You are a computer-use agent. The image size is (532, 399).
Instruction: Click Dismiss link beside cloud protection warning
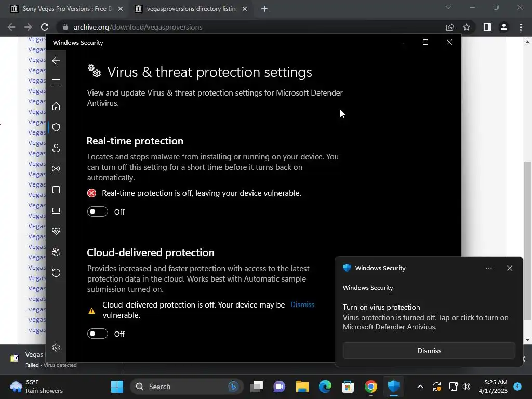302,304
